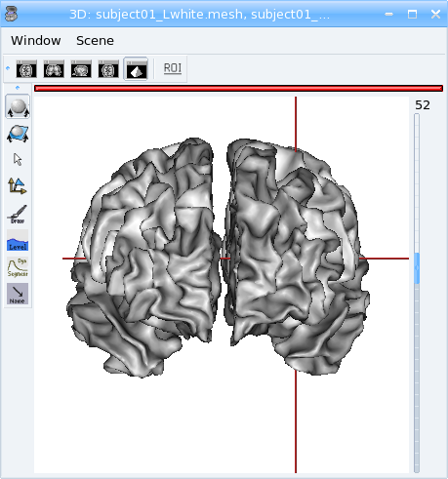Switch to the axial slice view
This screenshot has width=448, height=479.
(x=26, y=69)
